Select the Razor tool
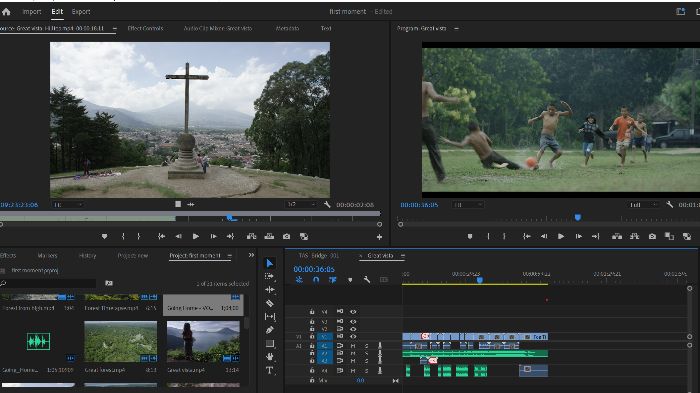 270,303
